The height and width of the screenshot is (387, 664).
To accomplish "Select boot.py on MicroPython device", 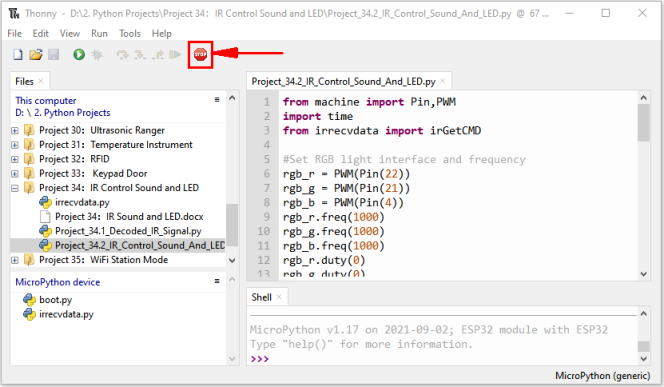I will [55, 300].
